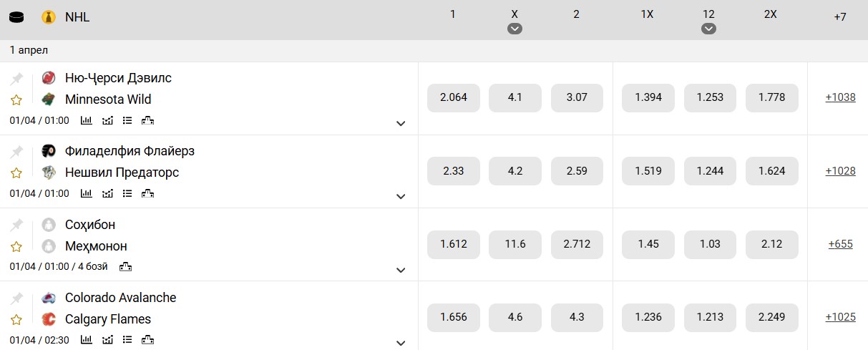868x350 pixels.
Task: Toggle favorite star for Calgary Flames match
Action: pos(16,319)
